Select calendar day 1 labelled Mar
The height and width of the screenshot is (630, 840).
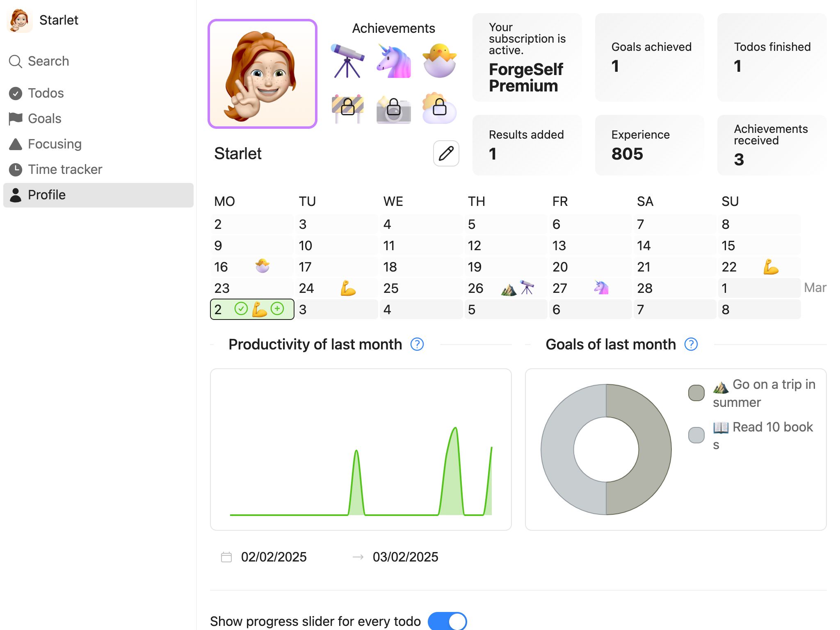(x=759, y=288)
